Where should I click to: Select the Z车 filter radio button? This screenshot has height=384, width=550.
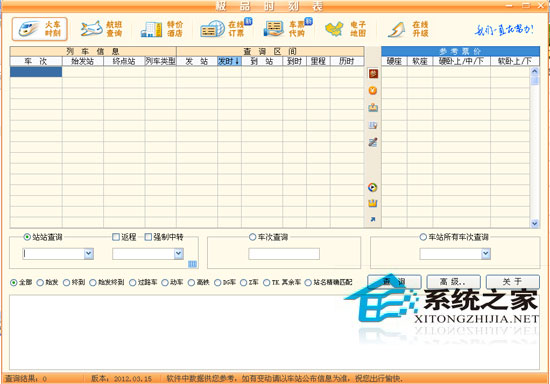tap(243, 282)
